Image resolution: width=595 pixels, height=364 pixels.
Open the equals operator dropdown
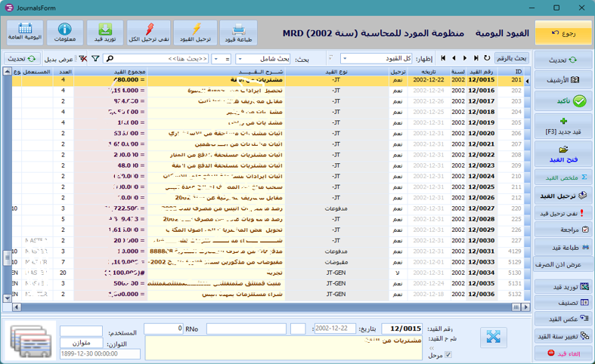[x=216, y=59]
